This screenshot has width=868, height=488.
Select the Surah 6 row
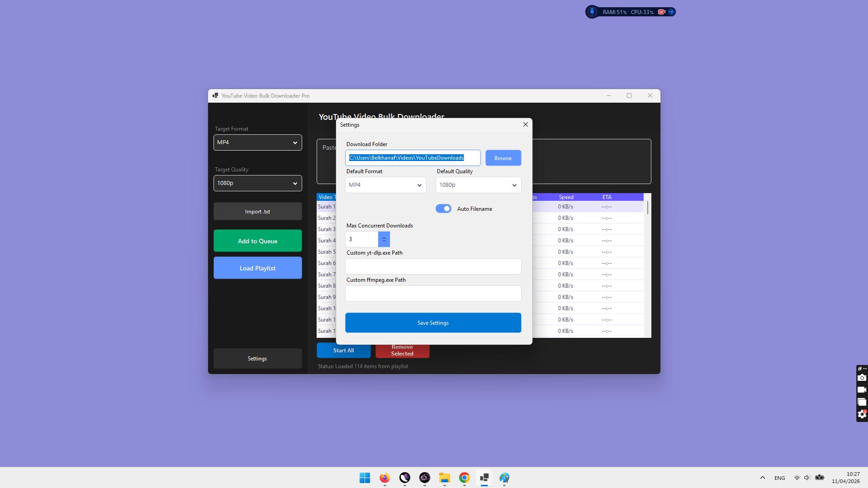click(327, 263)
